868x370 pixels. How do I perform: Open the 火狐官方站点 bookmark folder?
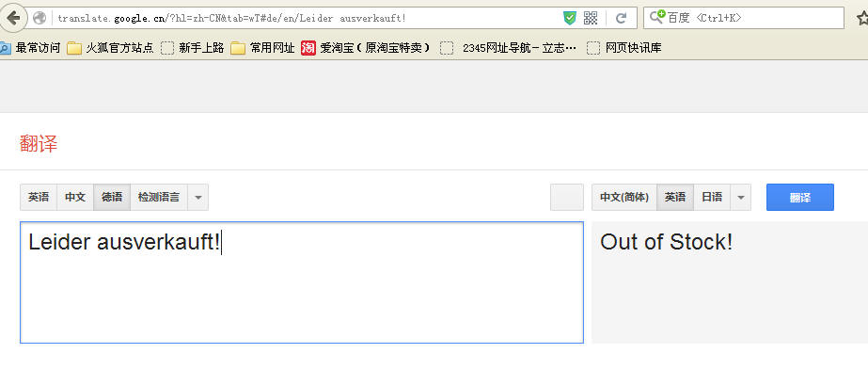(x=110, y=48)
